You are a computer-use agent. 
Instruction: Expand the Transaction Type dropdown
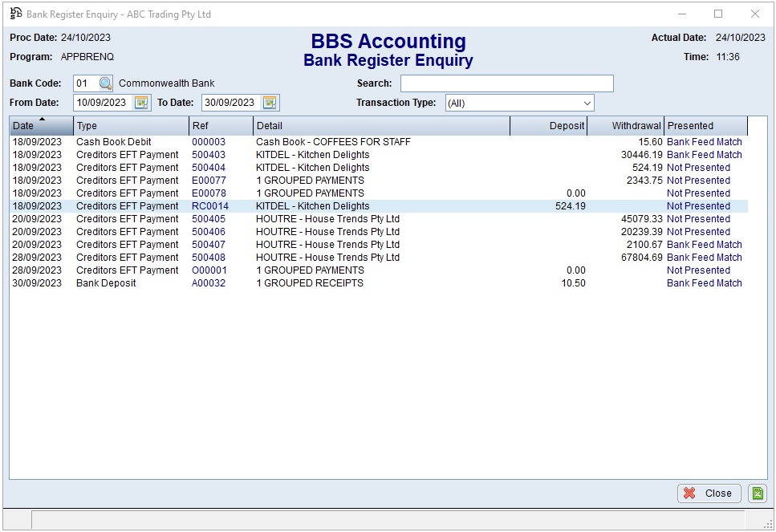587,104
